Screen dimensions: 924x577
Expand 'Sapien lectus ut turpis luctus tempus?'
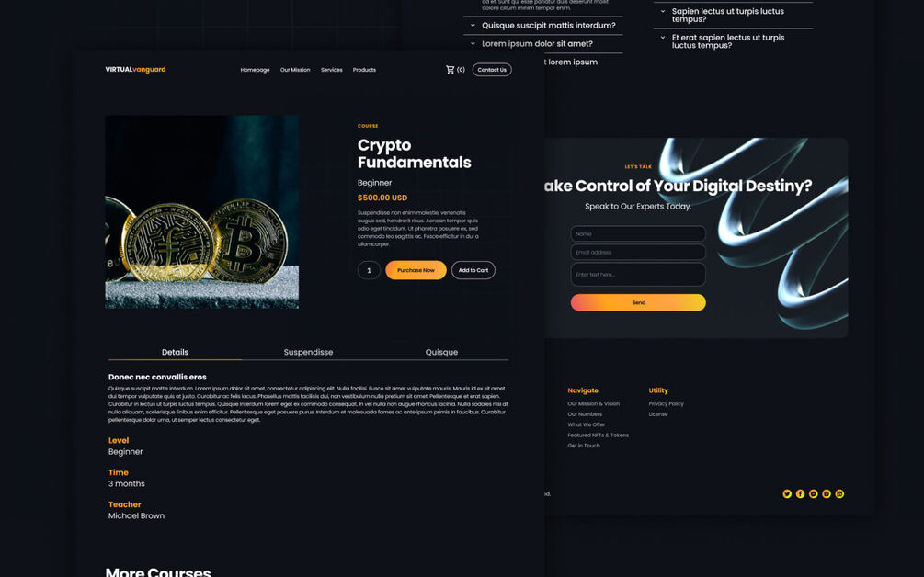733,16
